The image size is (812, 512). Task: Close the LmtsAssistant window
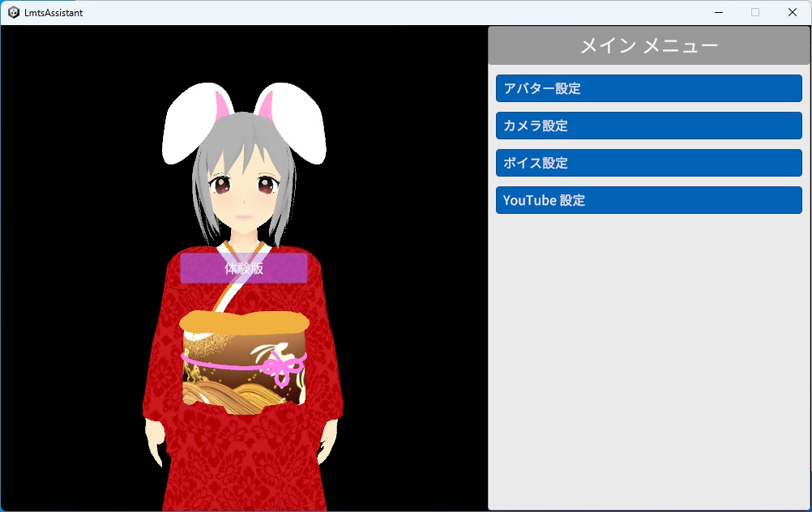[792, 12]
